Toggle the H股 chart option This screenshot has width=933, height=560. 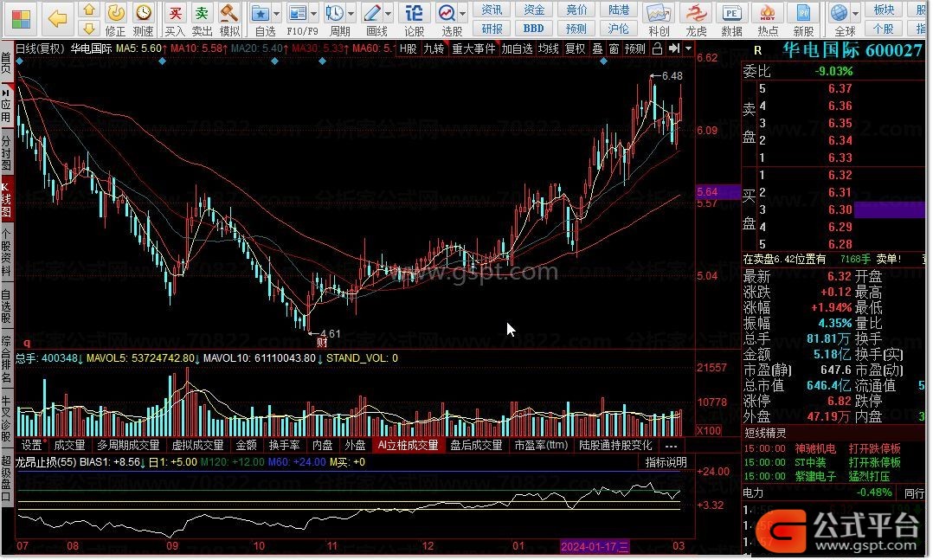tap(409, 48)
